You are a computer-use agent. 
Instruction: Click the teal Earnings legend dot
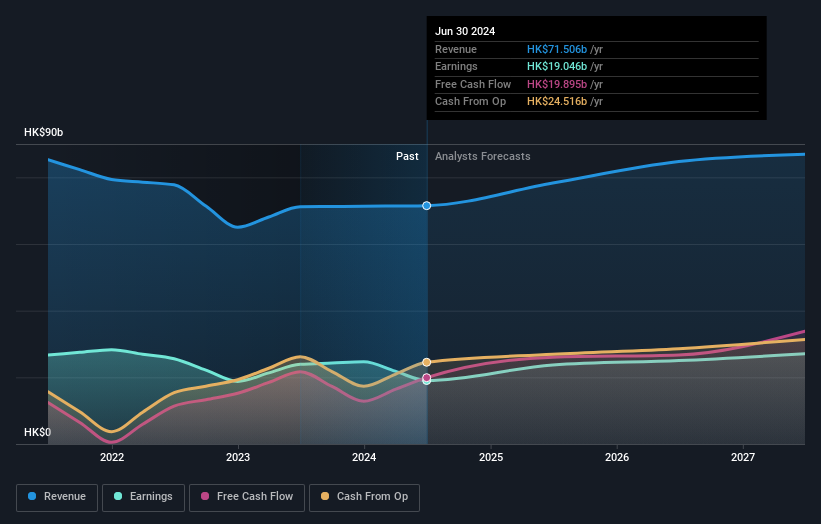(118, 496)
